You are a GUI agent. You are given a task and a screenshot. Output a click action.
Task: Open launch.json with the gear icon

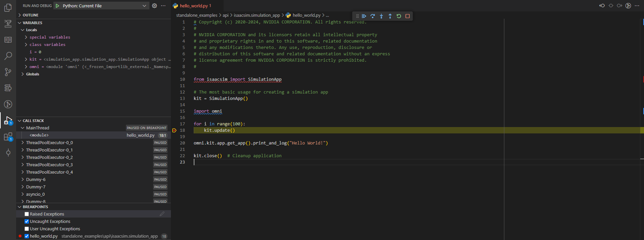[x=154, y=6]
